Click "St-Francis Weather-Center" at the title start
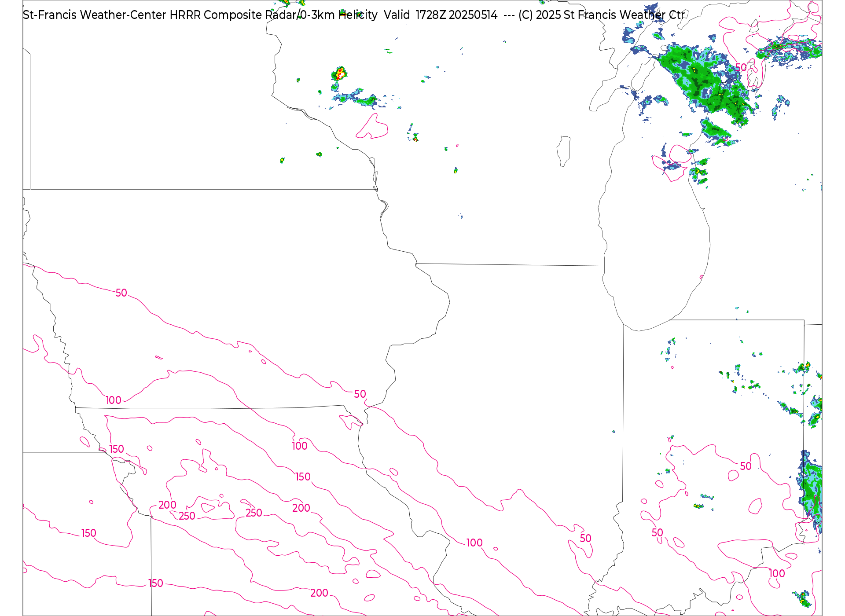This screenshot has height=616, width=845. 95,15
